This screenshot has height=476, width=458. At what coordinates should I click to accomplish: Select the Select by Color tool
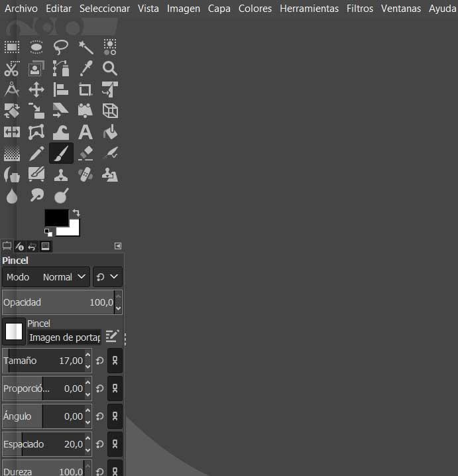[110, 47]
